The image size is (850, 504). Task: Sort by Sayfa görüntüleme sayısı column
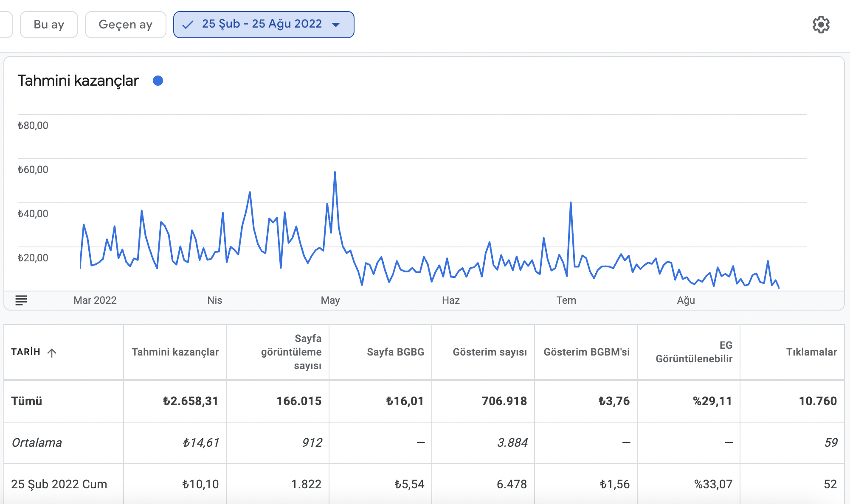pos(291,352)
